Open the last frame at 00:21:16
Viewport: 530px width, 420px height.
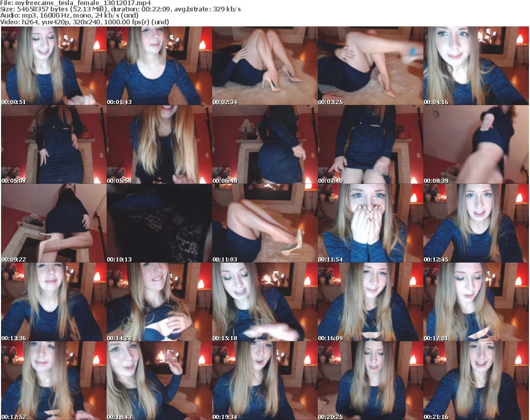pyautogui.click(x=476, y=381)
